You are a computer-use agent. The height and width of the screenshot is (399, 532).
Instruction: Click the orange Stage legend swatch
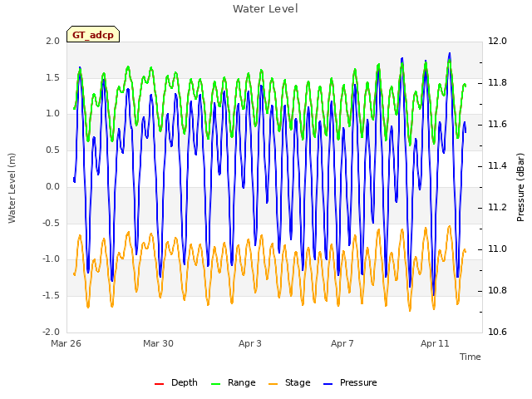(273, 384)
